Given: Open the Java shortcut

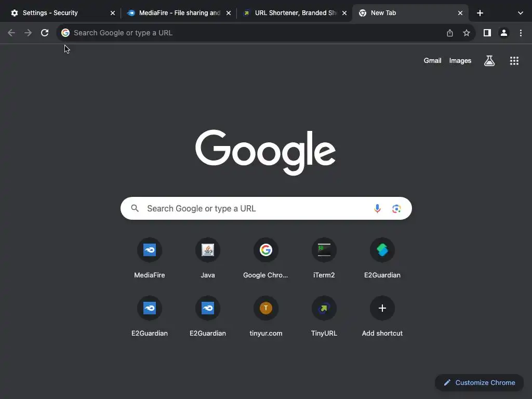Looking at the screenshot, I should [208, 259].
